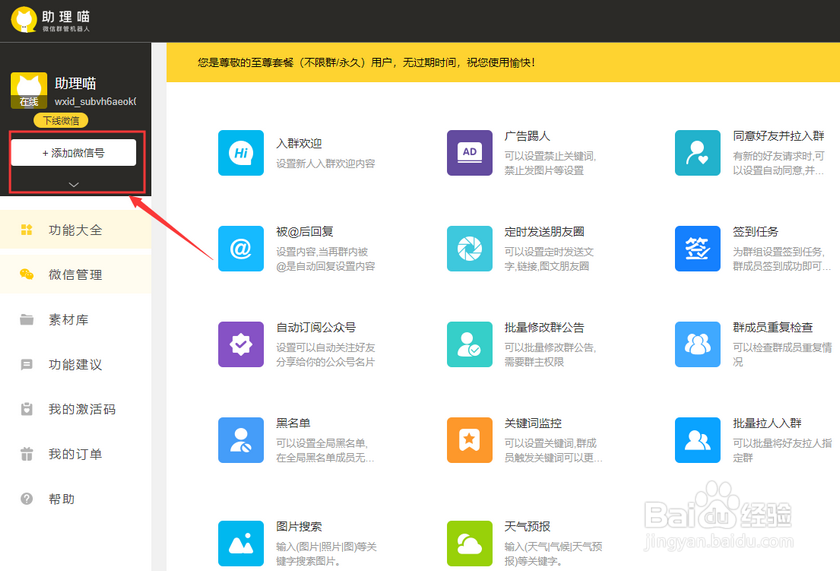The height and width of the screenshot is (571, 840).
Task: Click the 黑名单 title link
Action: tap(293, 423)
